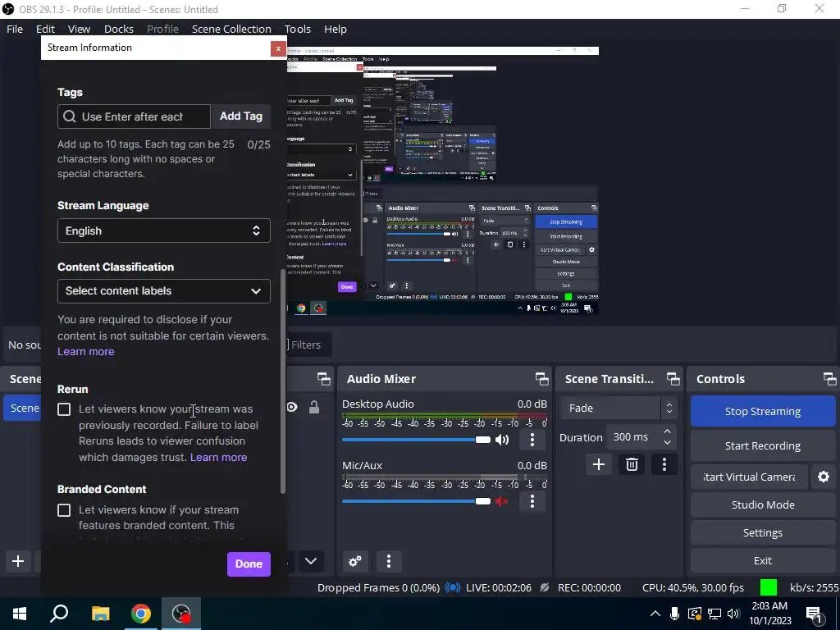Click Stop Streaming button
Screen dimensions: 840x630
click(x=763, y=412)
